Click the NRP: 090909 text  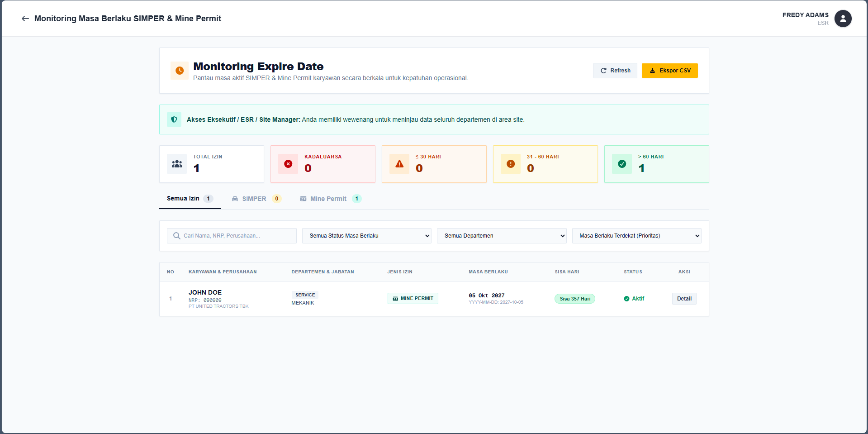point(205,300)
